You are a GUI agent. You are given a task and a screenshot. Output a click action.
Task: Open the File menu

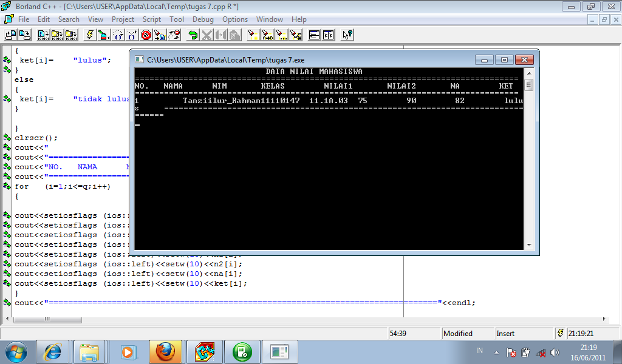pos(24,19)
